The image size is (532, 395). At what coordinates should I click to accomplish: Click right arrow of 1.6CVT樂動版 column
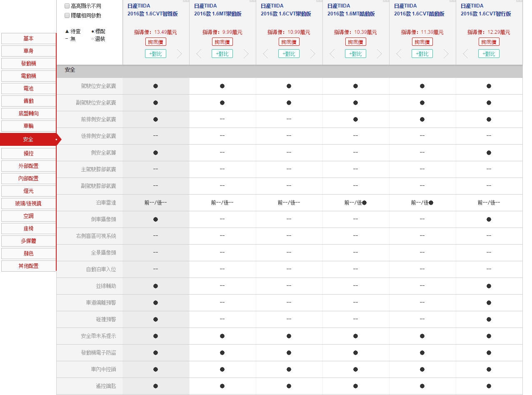313,54
